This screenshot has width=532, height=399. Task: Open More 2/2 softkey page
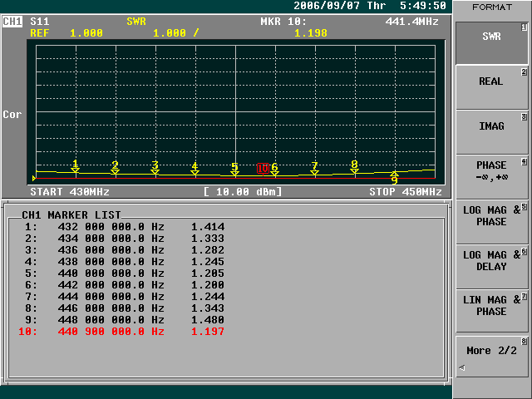(491, 357)
